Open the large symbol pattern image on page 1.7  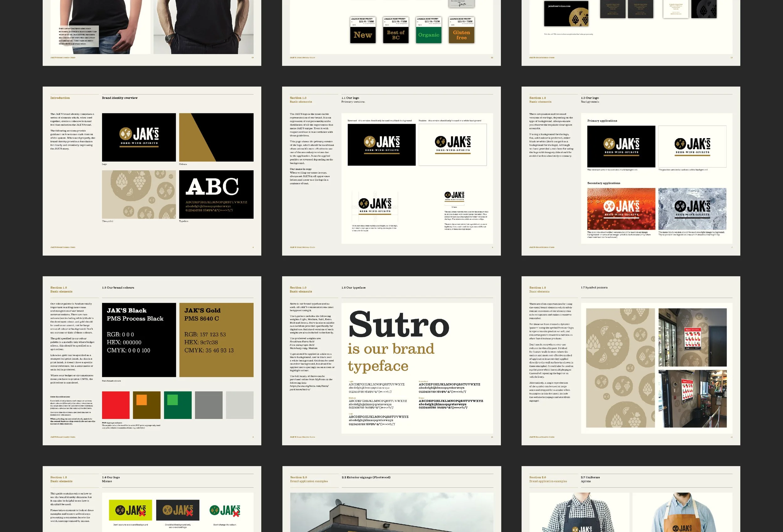tap(620, 368)
